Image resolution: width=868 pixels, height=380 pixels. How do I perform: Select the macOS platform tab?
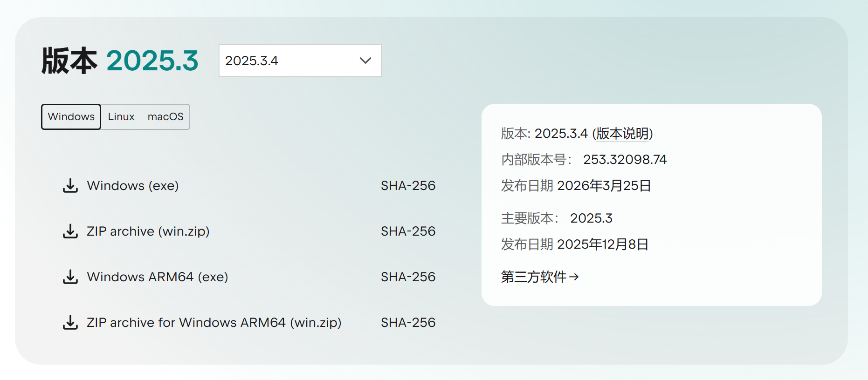tap(165, 117)
